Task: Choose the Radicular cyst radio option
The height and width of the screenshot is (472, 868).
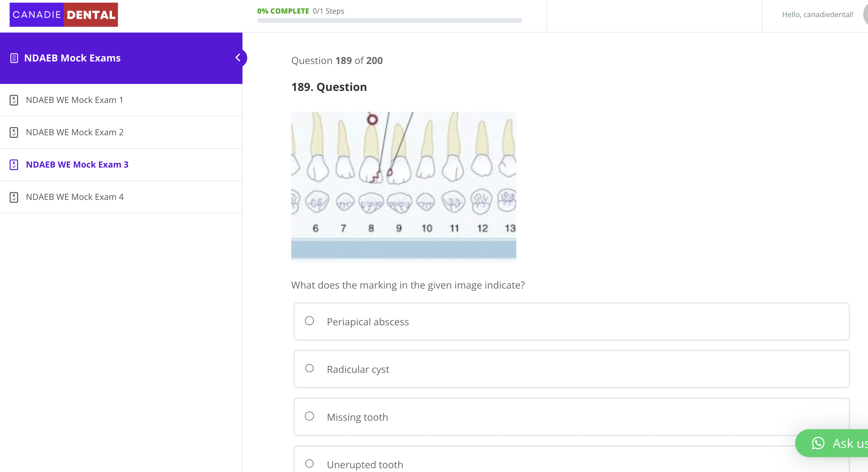Action: tap(309, 368)
